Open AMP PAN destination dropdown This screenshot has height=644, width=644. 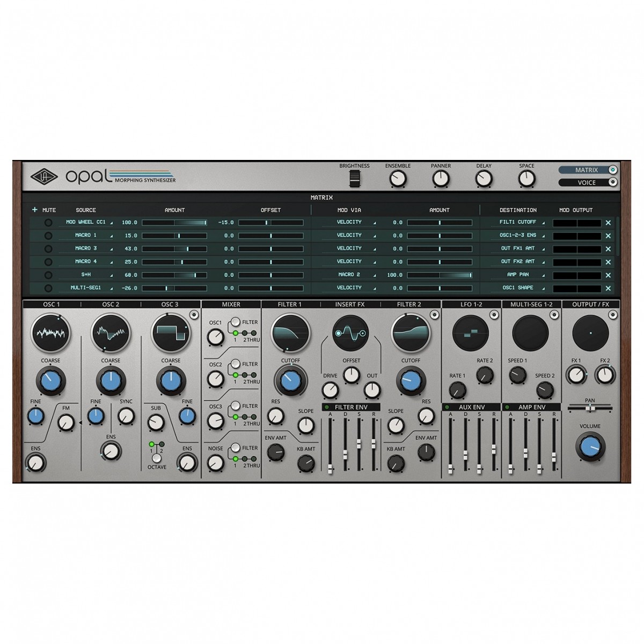[519, 275]
